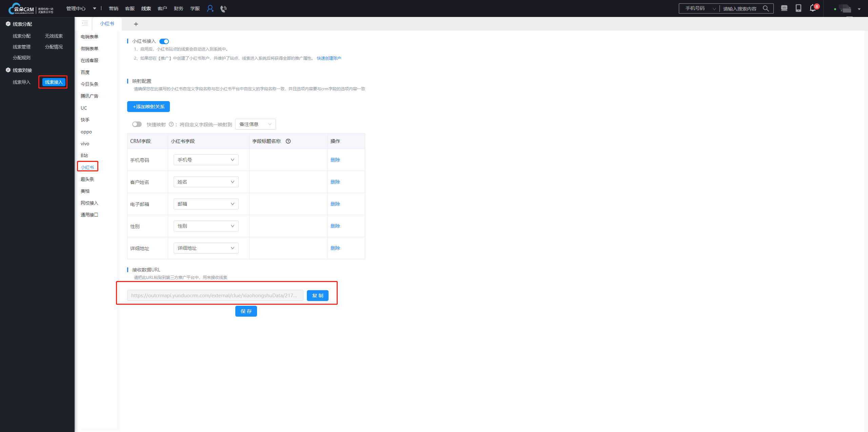Click the mobile device icon in header
Screen dimensions: 868x432
798,8
